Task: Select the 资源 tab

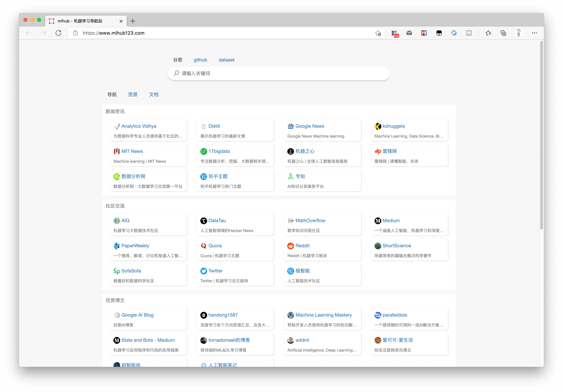Action: pos(133,94)
